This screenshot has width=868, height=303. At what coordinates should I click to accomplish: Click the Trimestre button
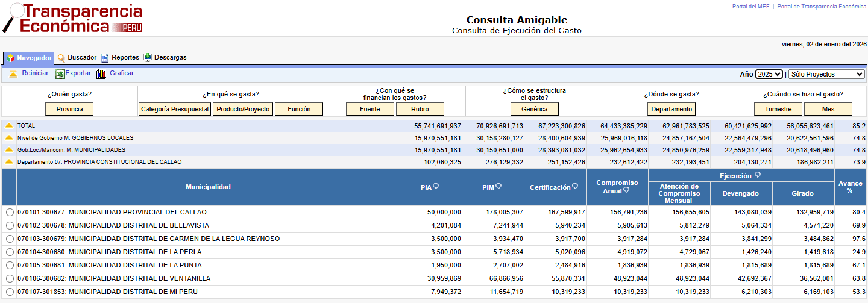coord(778,109)
